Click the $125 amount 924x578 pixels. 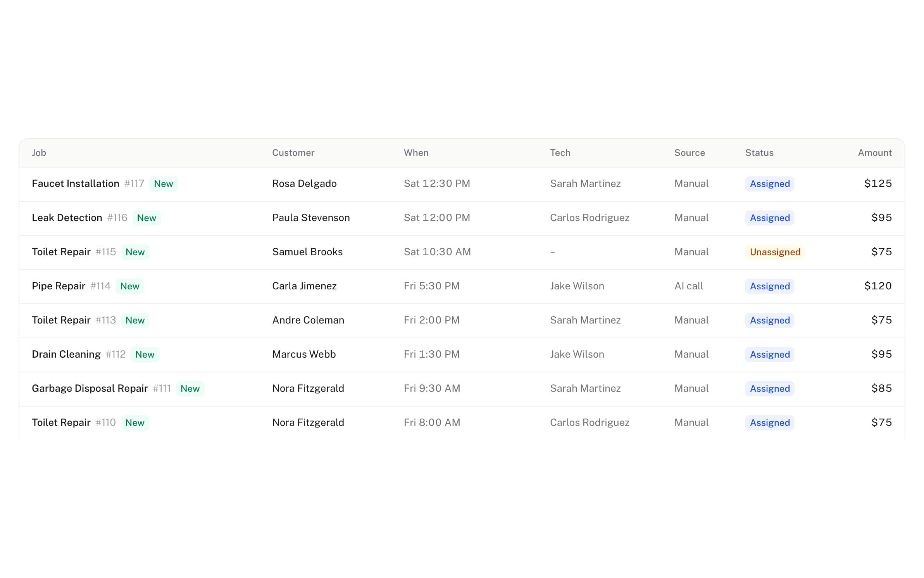(x=878, y=184)
